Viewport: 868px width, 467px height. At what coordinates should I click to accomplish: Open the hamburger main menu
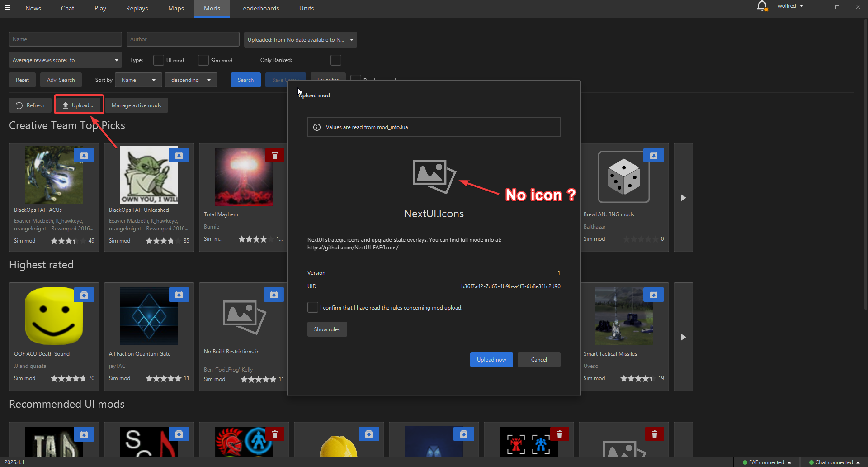pos(7,8)
